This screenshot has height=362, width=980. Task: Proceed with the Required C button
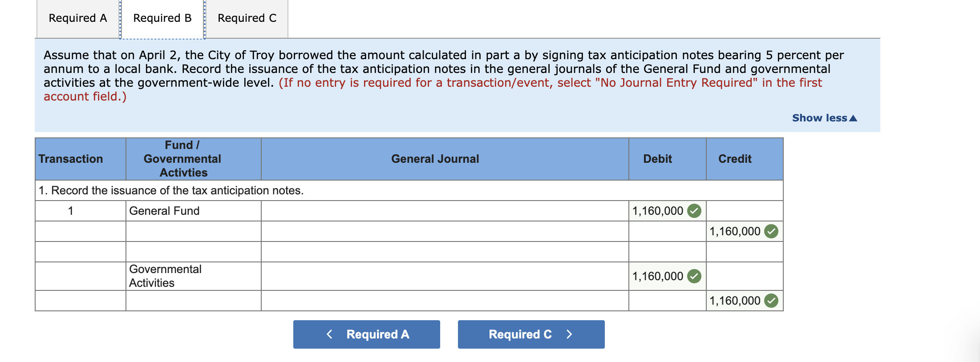pyautogui.click(x=531, y=334)
